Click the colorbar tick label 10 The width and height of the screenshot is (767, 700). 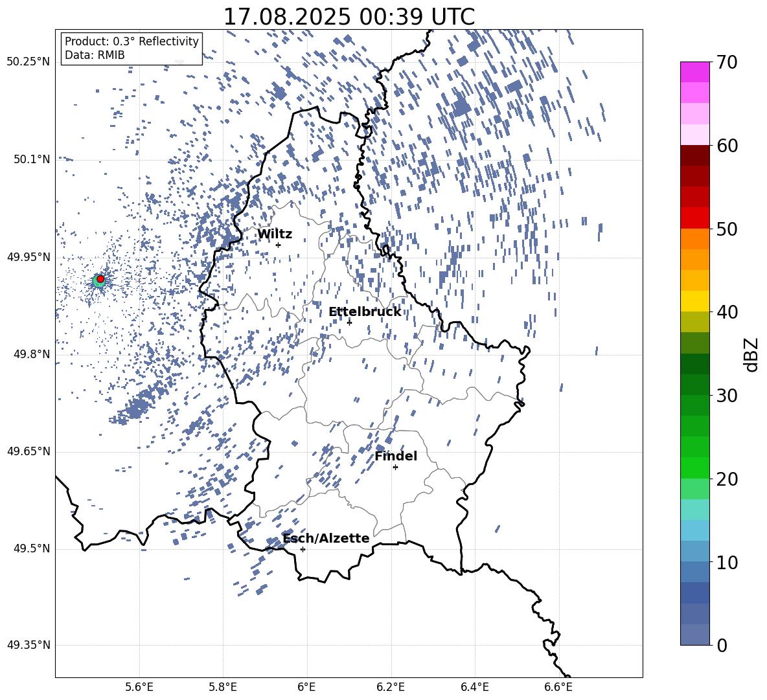click(x=727, y=562)
